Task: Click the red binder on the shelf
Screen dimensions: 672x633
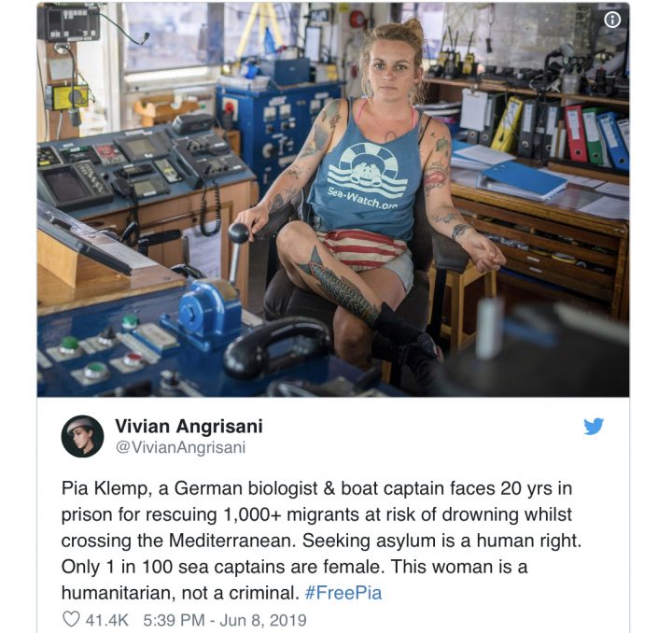Action: click(576, 134)
